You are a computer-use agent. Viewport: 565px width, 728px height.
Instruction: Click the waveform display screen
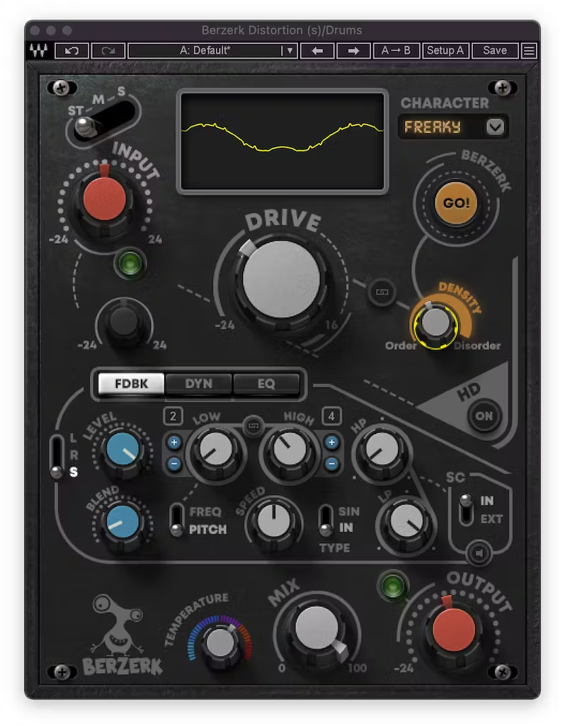(x=282, y=141)
